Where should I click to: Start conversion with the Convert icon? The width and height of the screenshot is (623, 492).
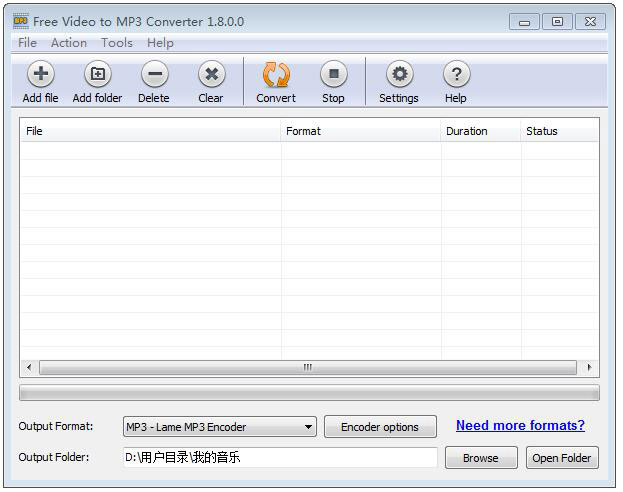(x=276, y=75)
